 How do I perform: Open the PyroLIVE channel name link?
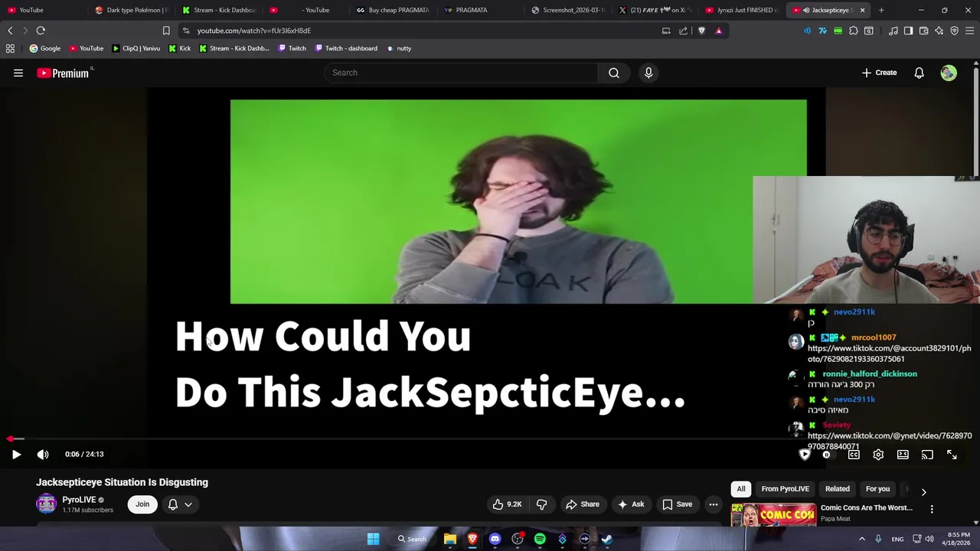(79, 500)
